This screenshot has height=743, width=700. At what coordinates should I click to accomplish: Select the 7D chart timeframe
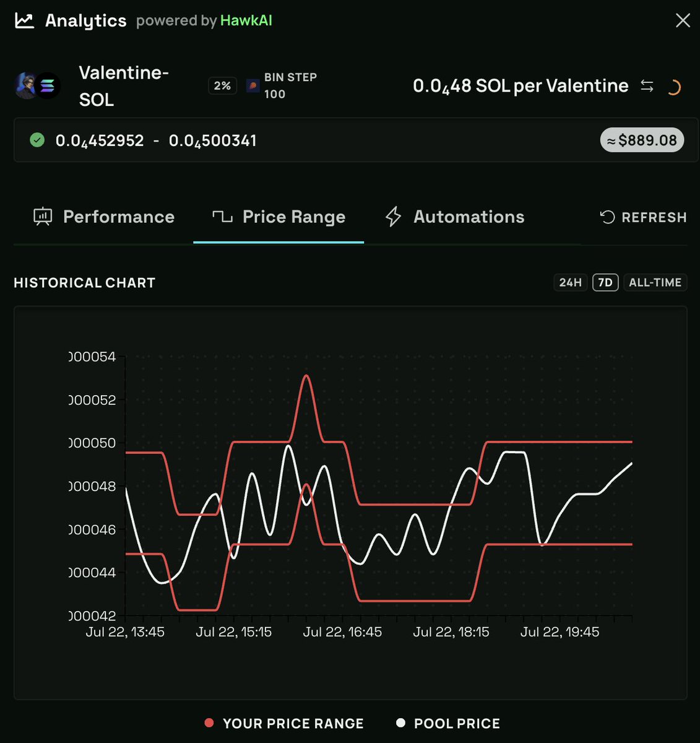click(x=605, y=282)
